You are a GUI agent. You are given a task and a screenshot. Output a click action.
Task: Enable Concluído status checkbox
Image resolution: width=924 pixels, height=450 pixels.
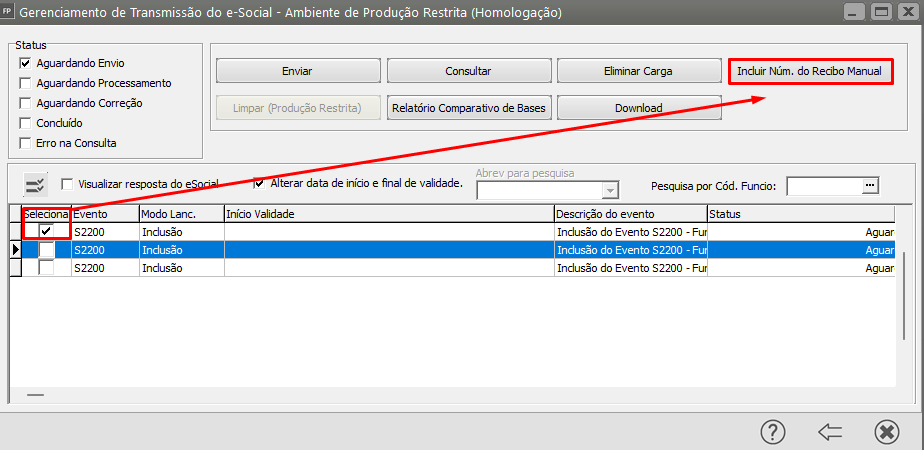point(25,123)
